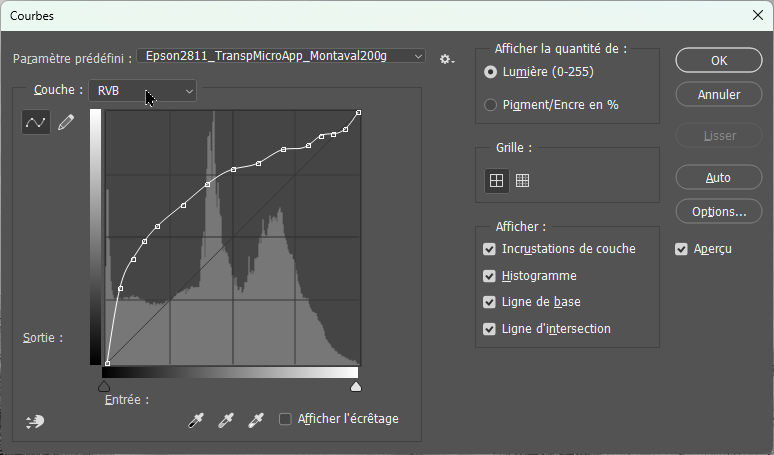Pick the gray point eyedropper
The height and width of the screenshot is (455, 774).
(226, 420)
